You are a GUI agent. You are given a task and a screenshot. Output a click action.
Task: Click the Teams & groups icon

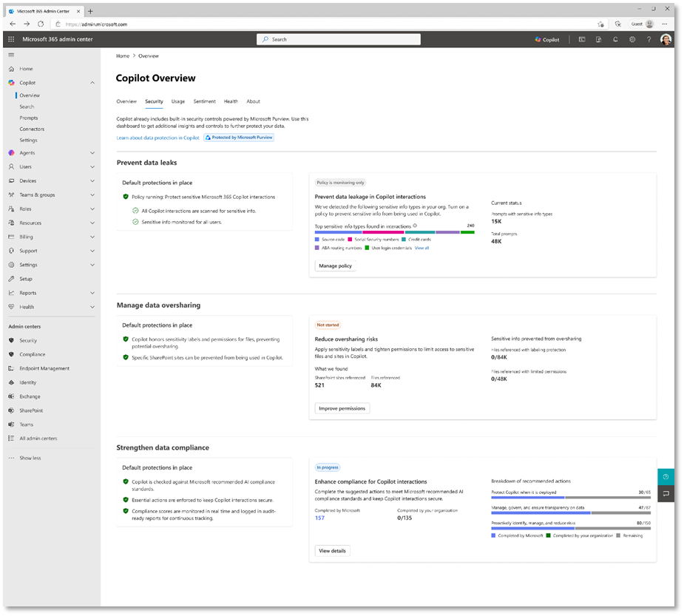click(x=11, y=195)
